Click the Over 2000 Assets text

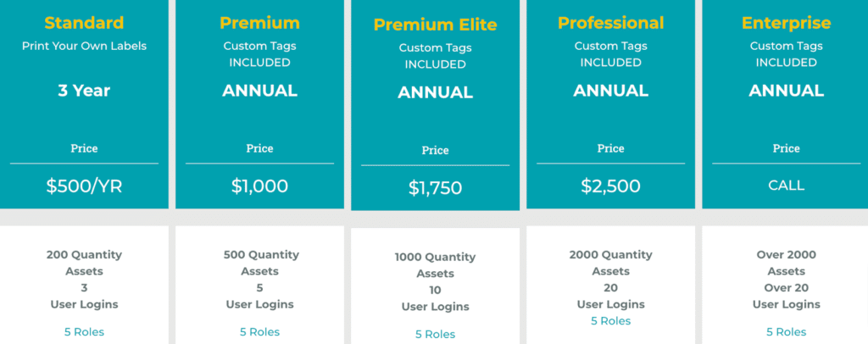(786, 263)
